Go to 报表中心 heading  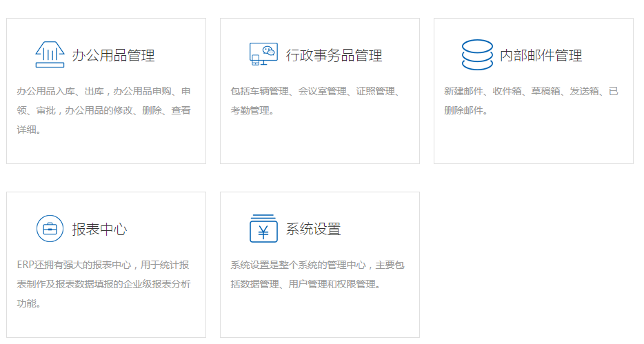99,229
